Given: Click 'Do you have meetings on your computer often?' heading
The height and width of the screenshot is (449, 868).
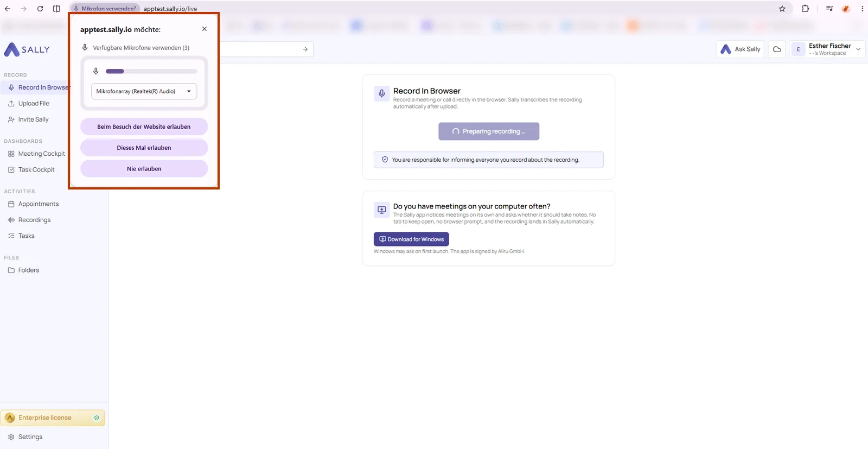Looking at the screenshot, I should point(471,206).
